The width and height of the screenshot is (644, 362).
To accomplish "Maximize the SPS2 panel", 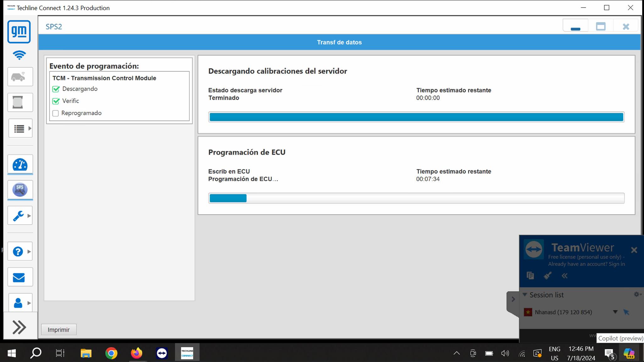I will [601, 26].
